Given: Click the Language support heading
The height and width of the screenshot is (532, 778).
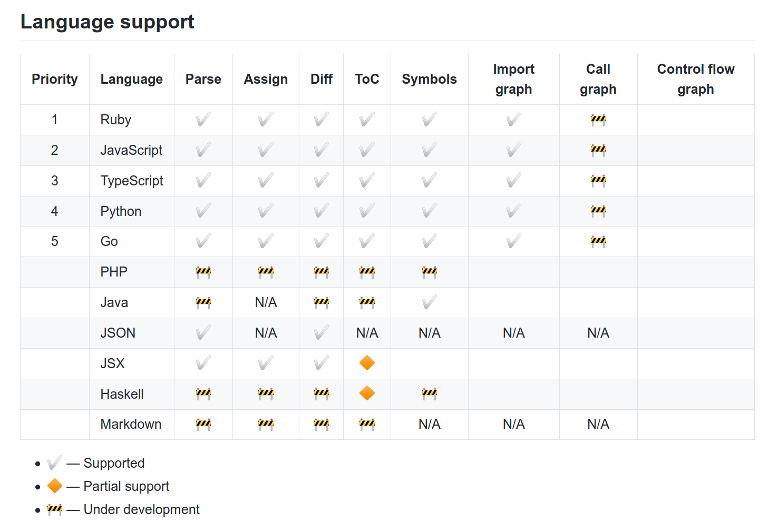Looking at the screenshot, I should [107, 22].
